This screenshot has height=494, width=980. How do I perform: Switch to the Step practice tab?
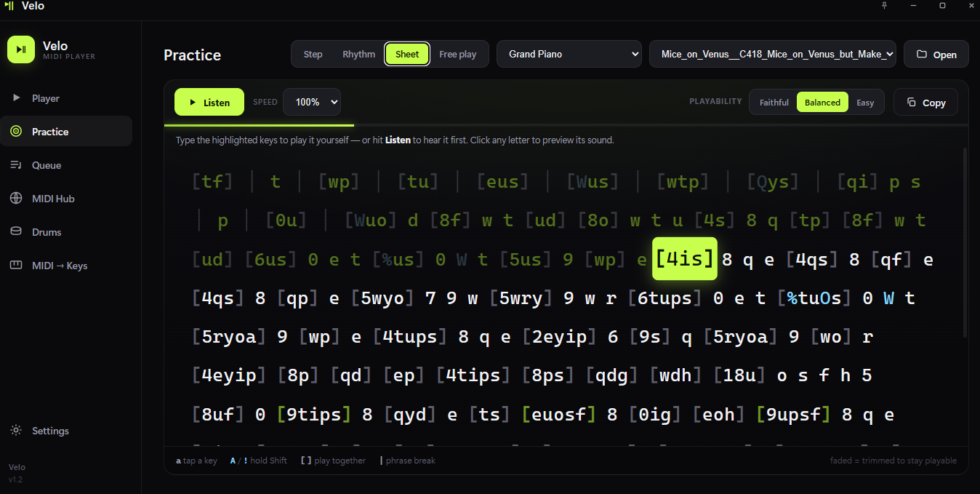(313, 55)
